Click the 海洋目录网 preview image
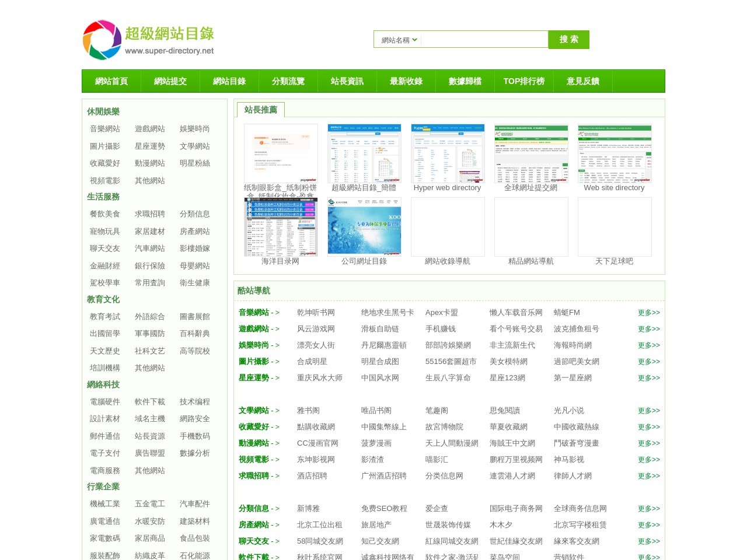Viewport: 747px width, 560px height. point(281,227)
